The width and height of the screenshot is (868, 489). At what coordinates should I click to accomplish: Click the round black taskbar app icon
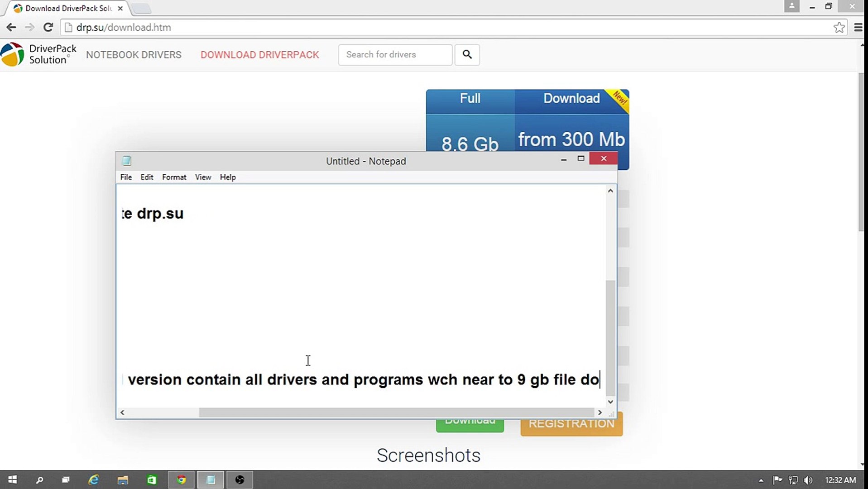pos(240,479)
